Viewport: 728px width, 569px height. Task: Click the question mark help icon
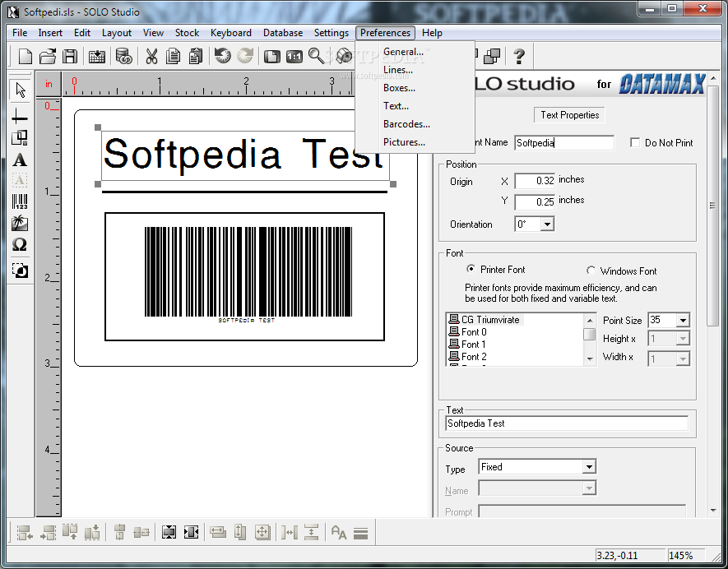pyautogui.click(x=519, y=56)
